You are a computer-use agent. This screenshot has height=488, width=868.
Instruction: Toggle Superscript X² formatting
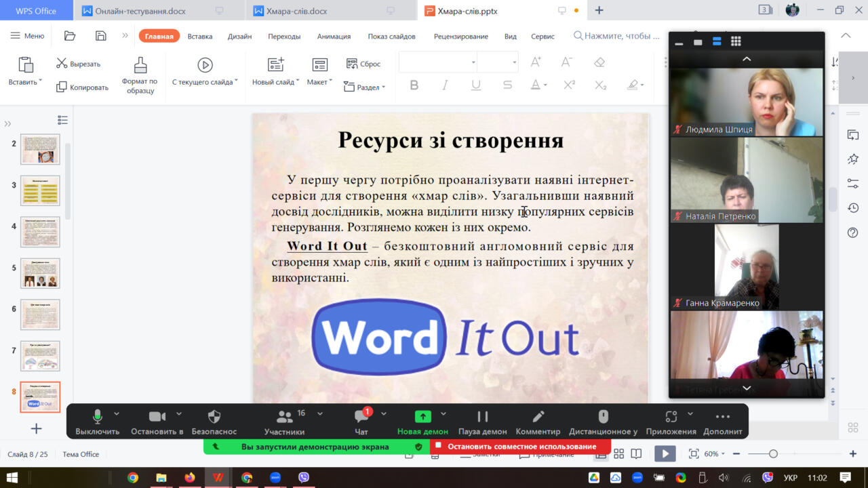[x=570, y=85]
